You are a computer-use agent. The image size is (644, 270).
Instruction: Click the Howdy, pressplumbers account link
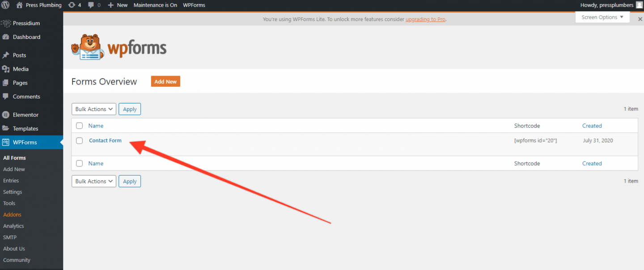point(607,5)
